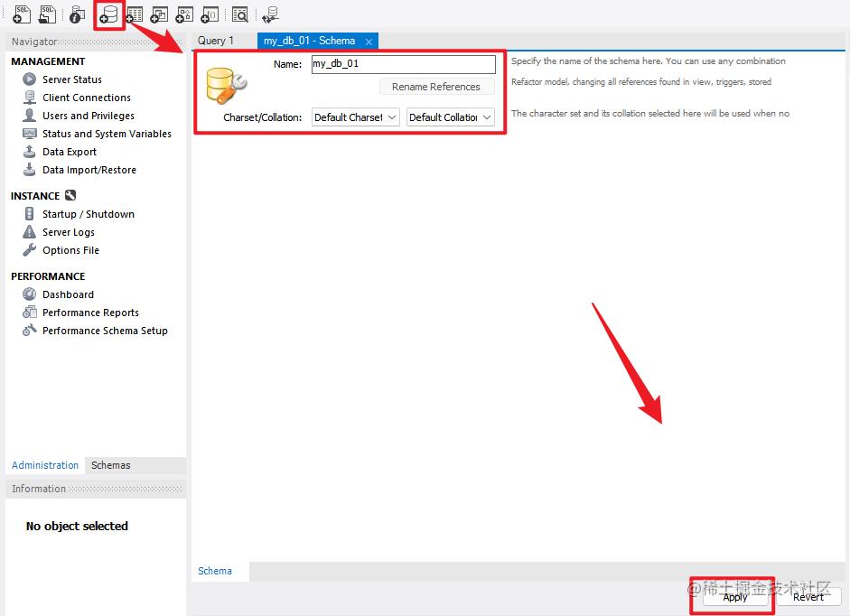Collapse the Information panel
This screenshot has width=850, height=616.
tap(39, 489)
